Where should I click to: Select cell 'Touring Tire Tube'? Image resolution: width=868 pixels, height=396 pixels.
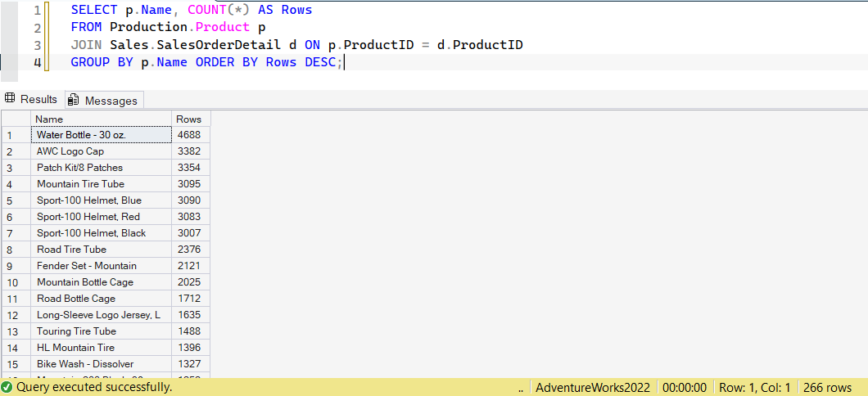click(x=102, y=331)
